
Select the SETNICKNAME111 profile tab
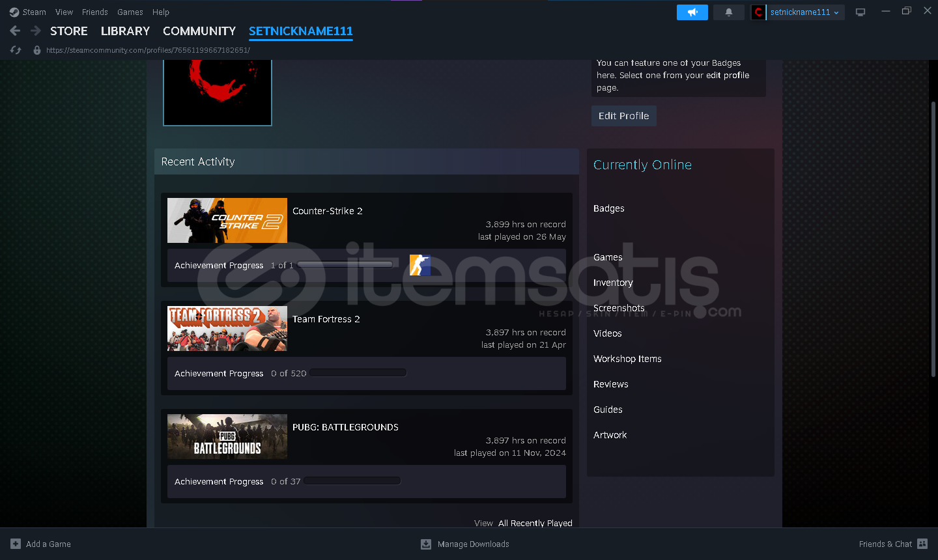point(301,31)
